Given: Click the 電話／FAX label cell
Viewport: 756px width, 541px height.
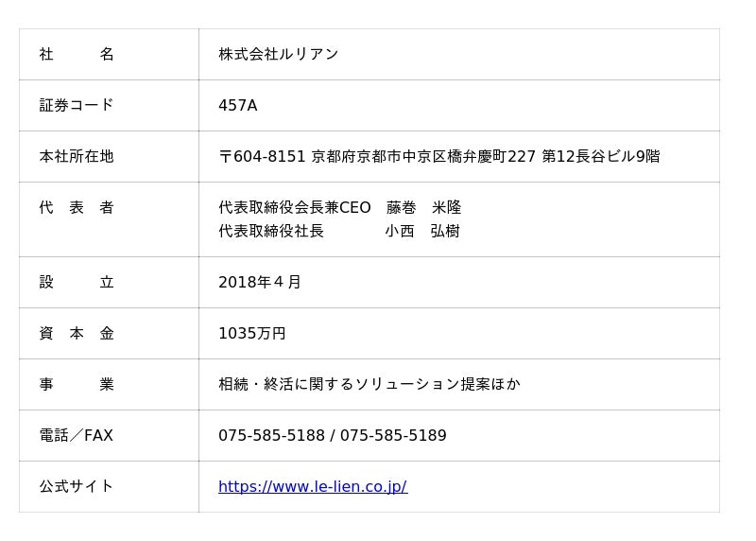Looking at the screenshot, I should tap(77, 435).
